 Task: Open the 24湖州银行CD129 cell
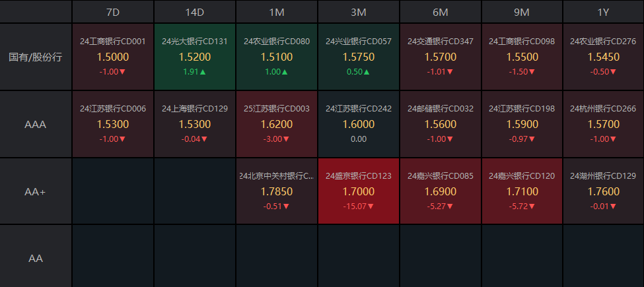(603, 191)
